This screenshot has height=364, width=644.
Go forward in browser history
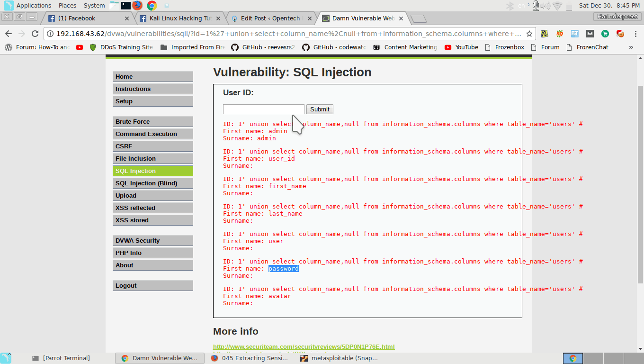coord(22,34)
